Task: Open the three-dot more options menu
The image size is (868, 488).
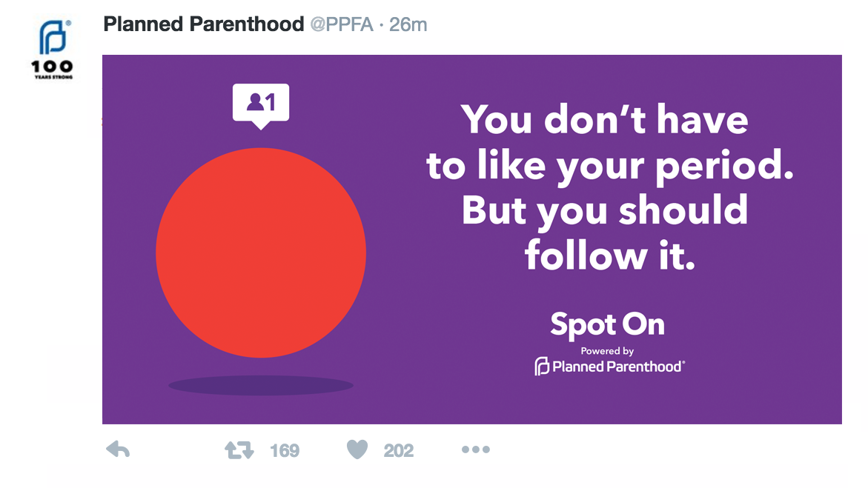Action: tap(475, 449)
